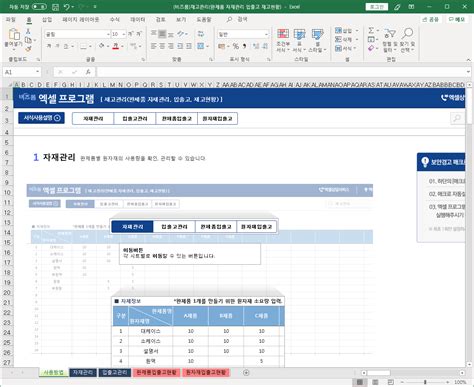Open the Name Box dropdown arrow
Image resolution: width=474 pixels, height=387 pixels.
[x=37, y=72]
